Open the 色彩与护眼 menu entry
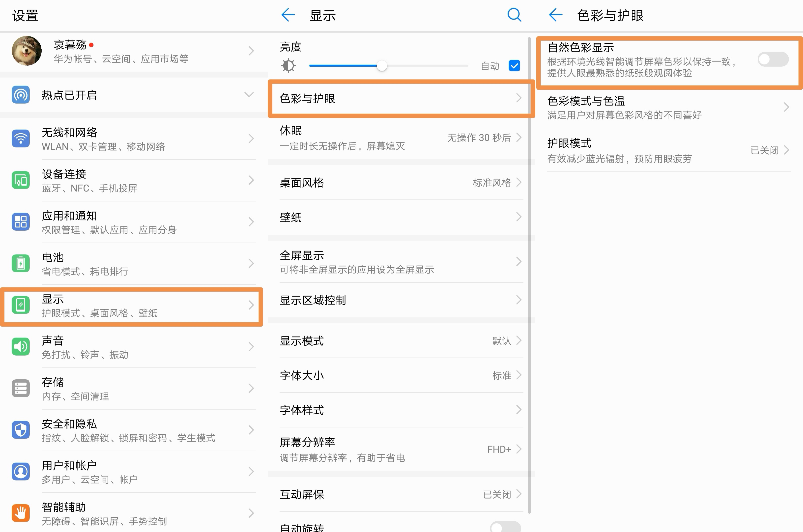This screenshot has width=803, height=532. point(401,99)
